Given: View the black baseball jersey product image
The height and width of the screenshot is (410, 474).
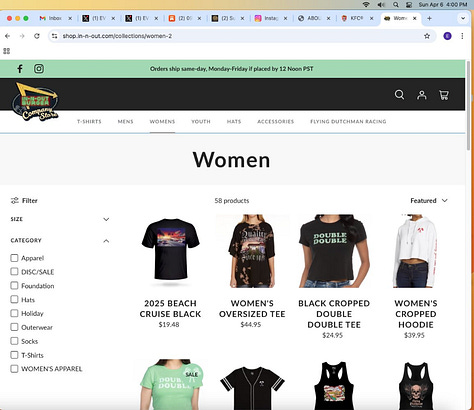Looking at the screenshot, I should (252, 387).
